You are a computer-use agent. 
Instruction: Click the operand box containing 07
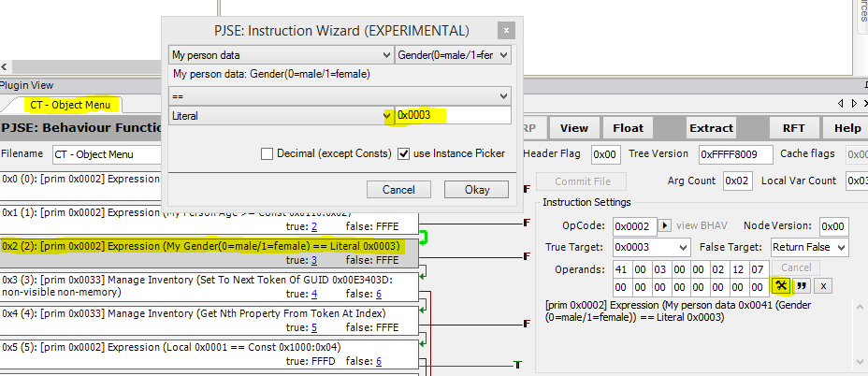[x=759, y=268]
